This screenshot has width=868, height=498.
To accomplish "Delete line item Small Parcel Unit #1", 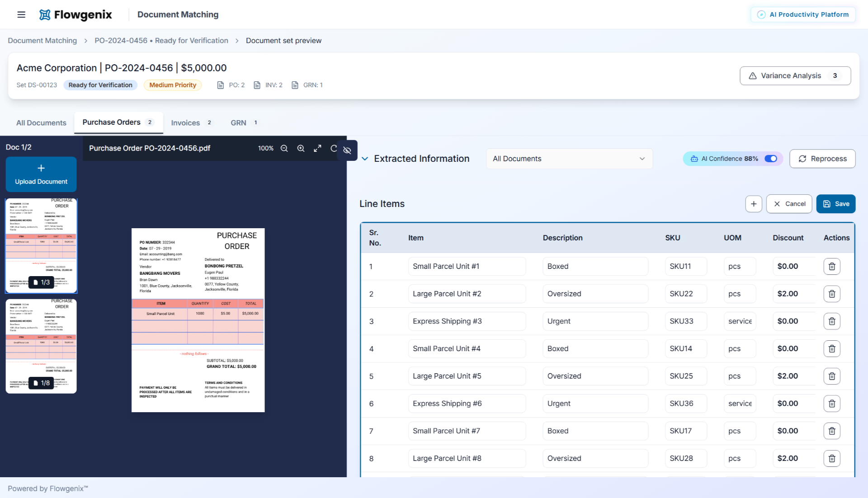I will pyautogui.click(x=832, y=267).
